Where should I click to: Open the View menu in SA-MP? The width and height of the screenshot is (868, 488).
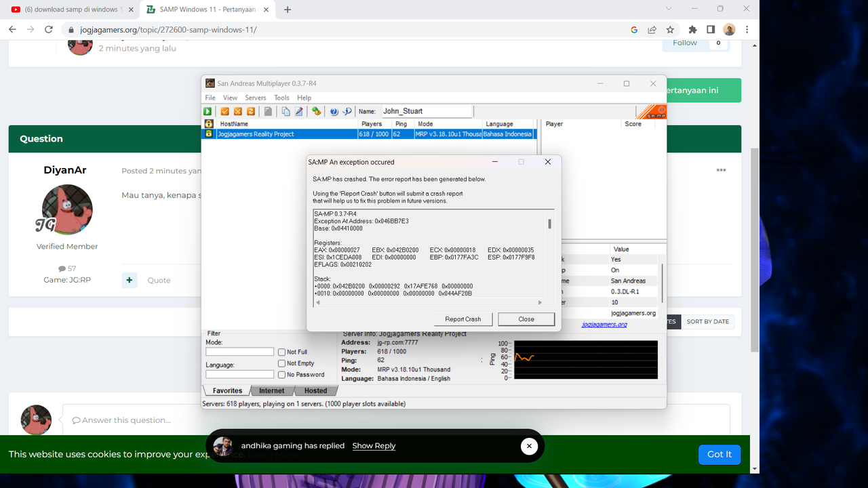click(230, 98)
